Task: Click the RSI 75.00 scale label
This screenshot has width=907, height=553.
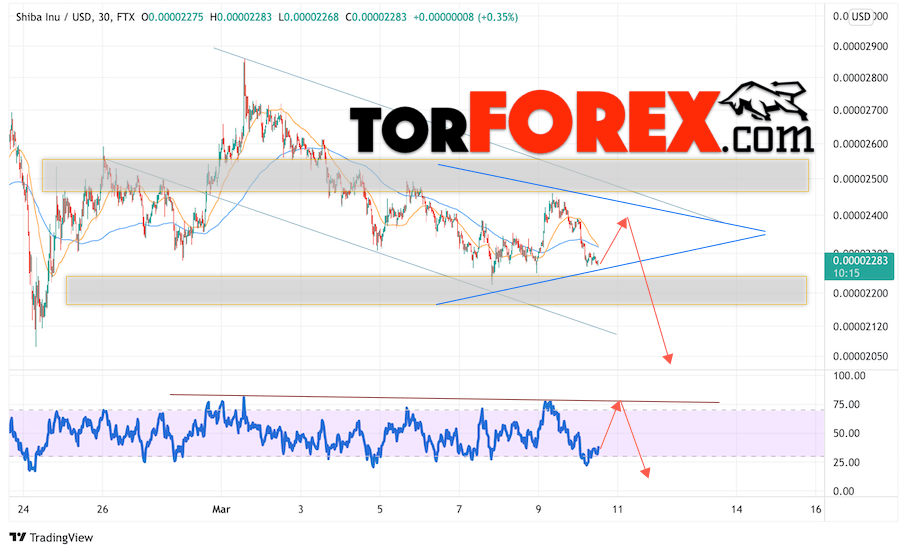Action: pyautogui.click(x=846, y=404)
